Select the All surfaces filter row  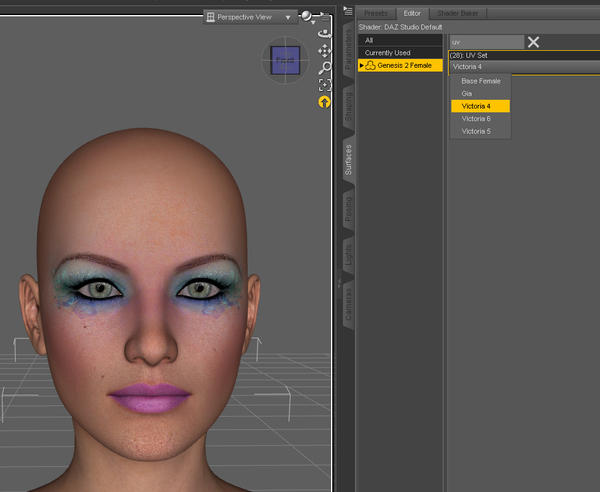(400, 41)
